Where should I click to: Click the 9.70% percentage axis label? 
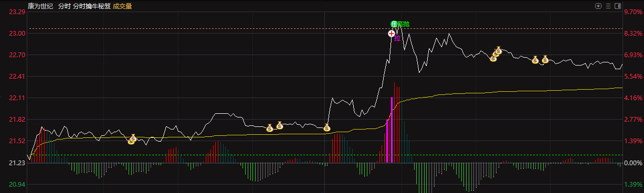(633, 12)
